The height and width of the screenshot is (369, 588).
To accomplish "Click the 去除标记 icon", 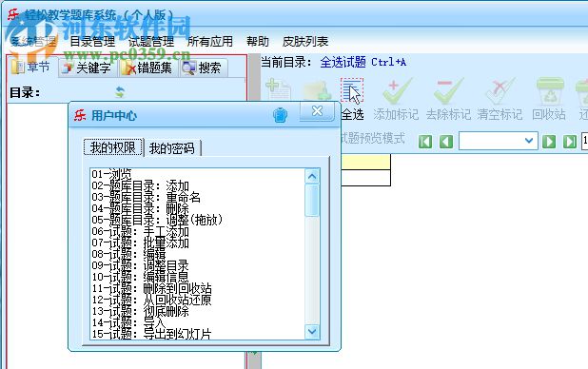I will click(x=448, y=90).
